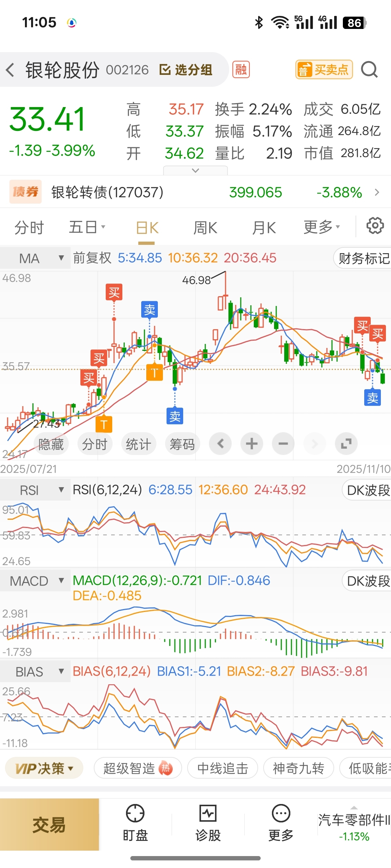Tap the top-most red 买 marker on chart

click(x=114, y=292)
